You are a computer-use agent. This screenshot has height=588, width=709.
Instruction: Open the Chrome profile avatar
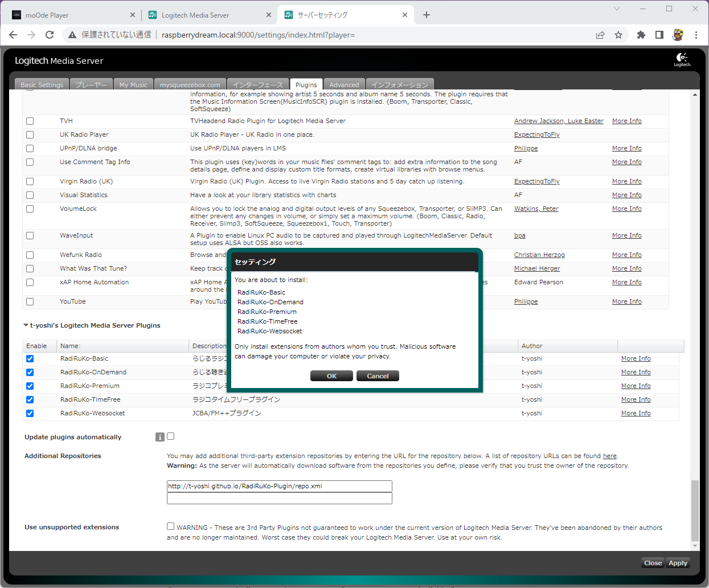(678, 35)
